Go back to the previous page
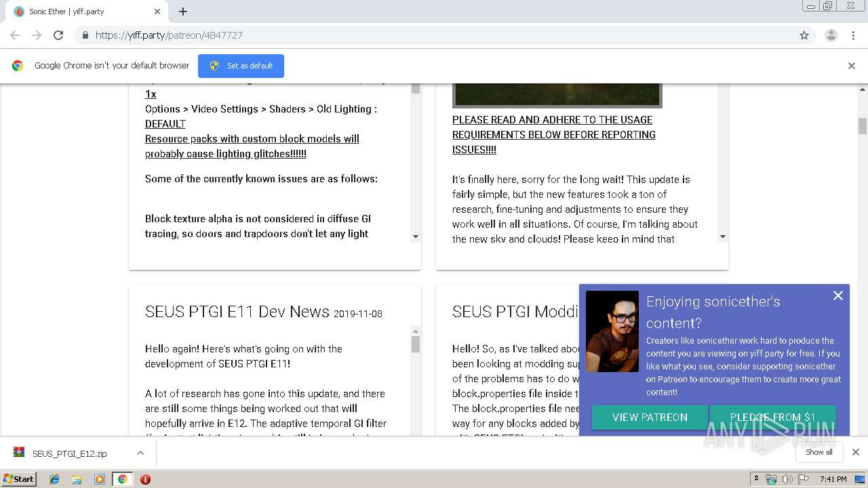Viewport: 868px width, 488px height. pyautogui.click(x=15, y=35)
